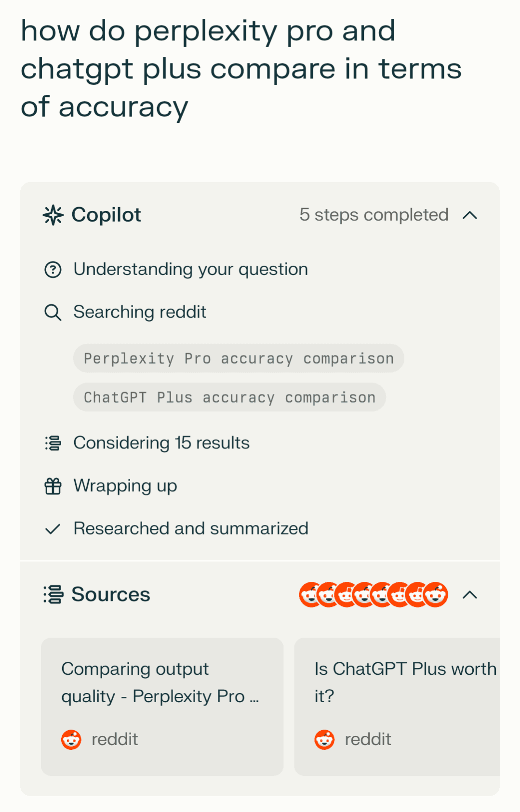Image resolution: width=520 pixels, height=812 pixels.
Task: Collapse the Copilot steps chevron
Action: point(470,215)
